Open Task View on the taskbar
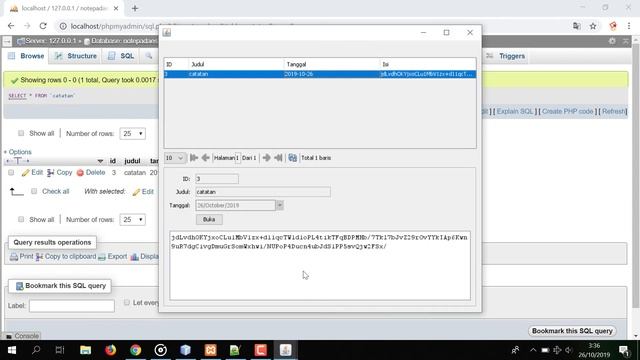Image resolution: width=640 pixels, height=360 pixels. (60, 350)
